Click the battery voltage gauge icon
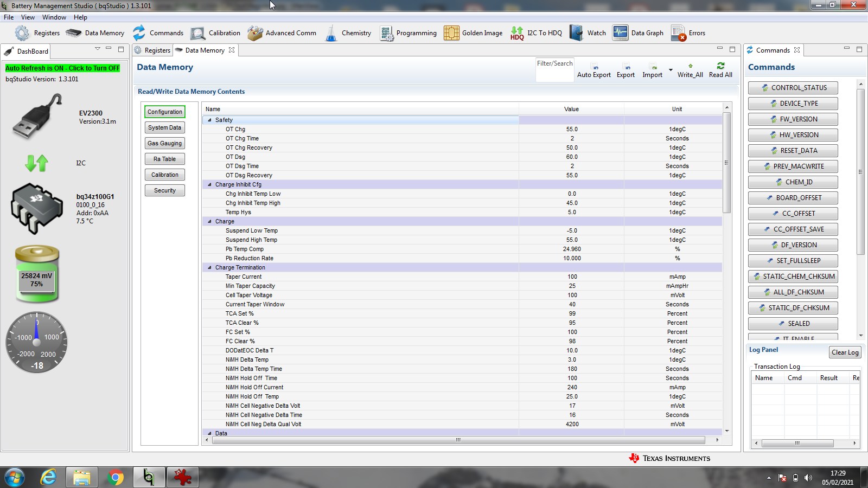Image resolution: width=868 pixels, height=488 pixels. [37, 274]
